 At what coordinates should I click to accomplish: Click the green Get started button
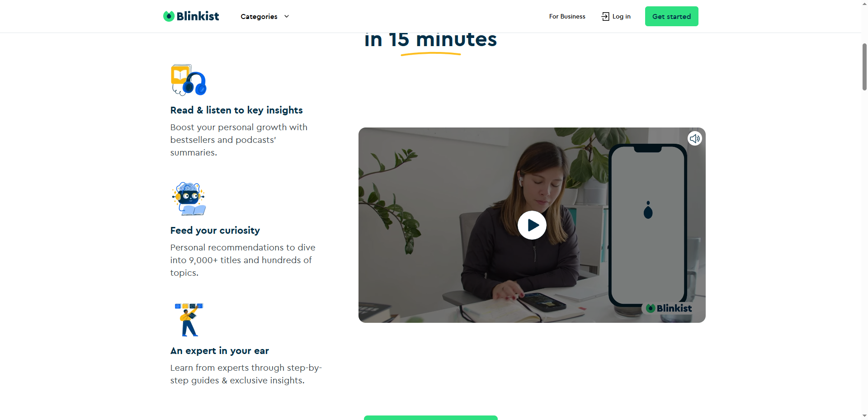pos(671,16)
